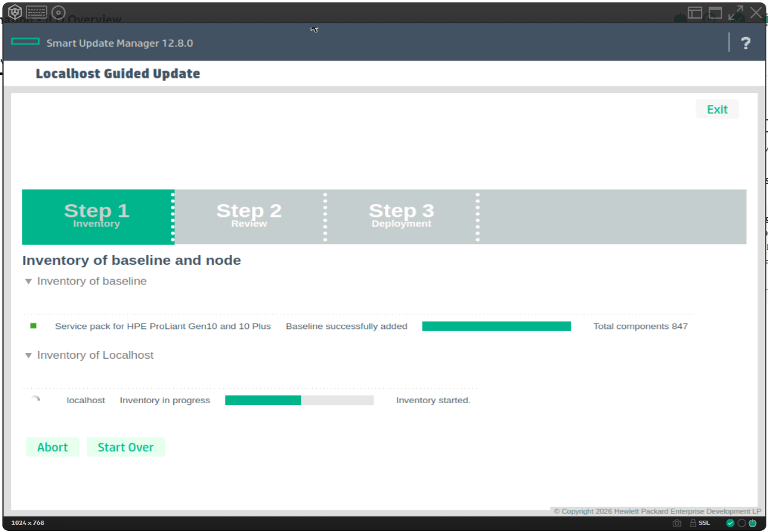Switch console to docked layout icon
The width and height of the screenshot is (768, 532).
click(x=695, y=13)
